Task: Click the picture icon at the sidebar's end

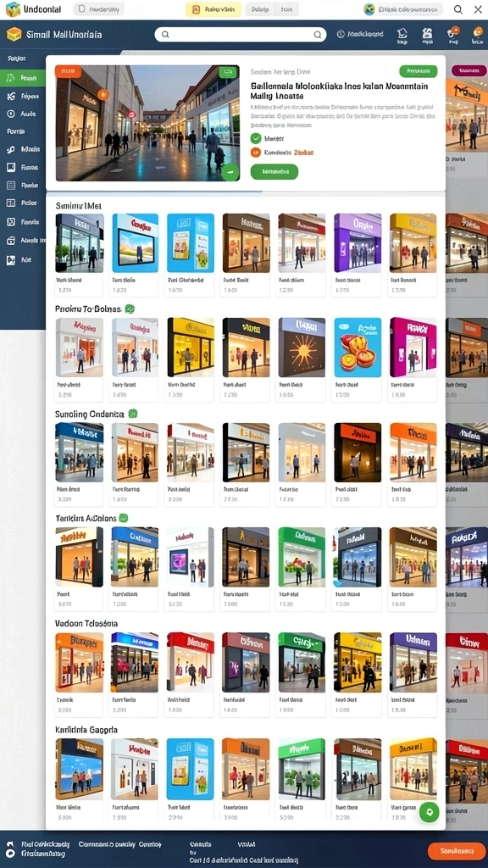Action: click(x=10, y=259)
